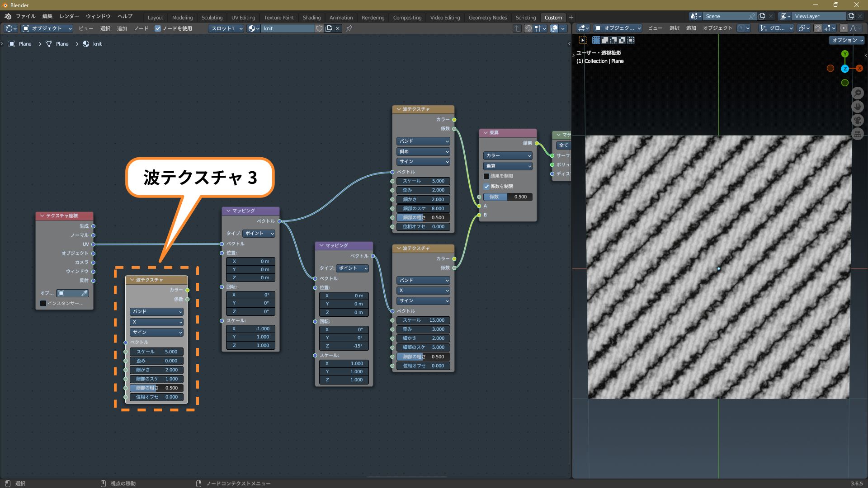This screenshot has width=868, height=488.
Task: Pin the node editor material with pushpin
Action: 349,28
